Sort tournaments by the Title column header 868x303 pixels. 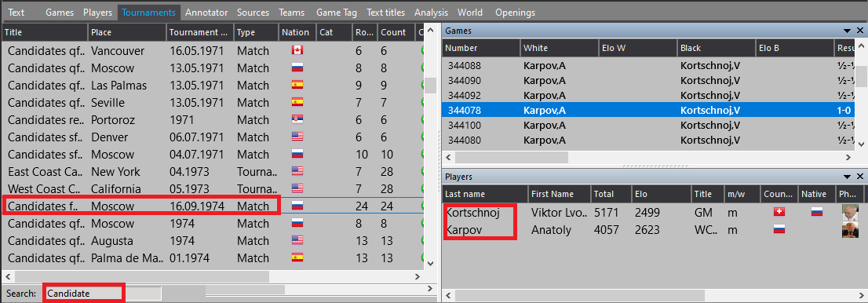point(44,32)
